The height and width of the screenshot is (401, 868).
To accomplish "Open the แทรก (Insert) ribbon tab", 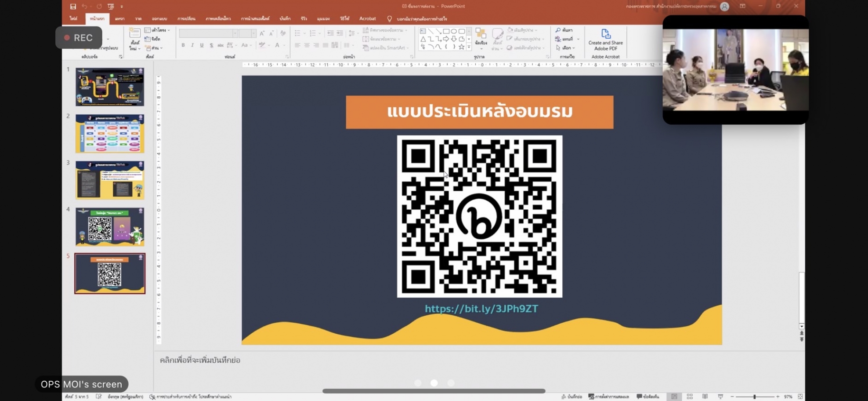I will pyautogui.click(x=119, y=18).
